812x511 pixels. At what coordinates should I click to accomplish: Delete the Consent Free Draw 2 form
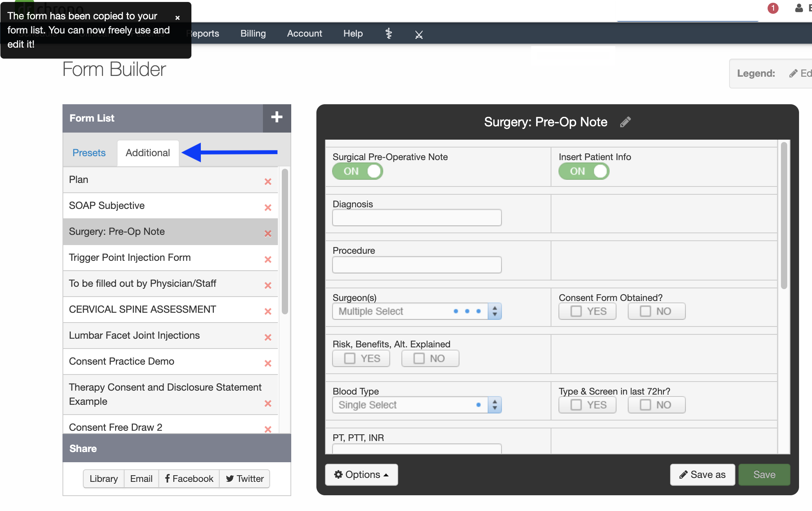[x=268, y=429]
